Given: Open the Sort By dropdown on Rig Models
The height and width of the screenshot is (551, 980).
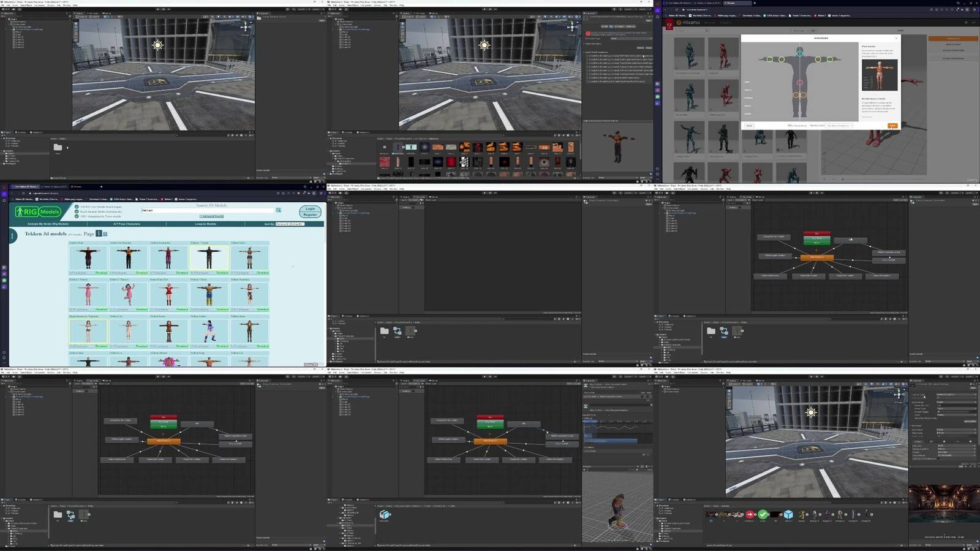Looking at the screenshot, I should (x=290, y=224).
